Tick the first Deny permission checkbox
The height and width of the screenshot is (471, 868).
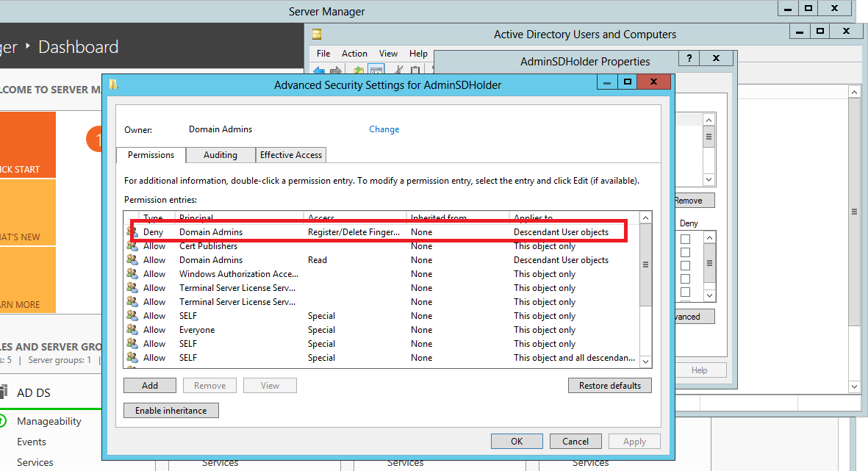coord(685,240)
